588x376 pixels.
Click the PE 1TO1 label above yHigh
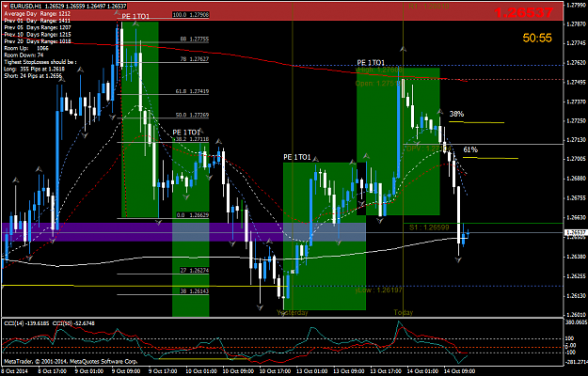(371, 63)
